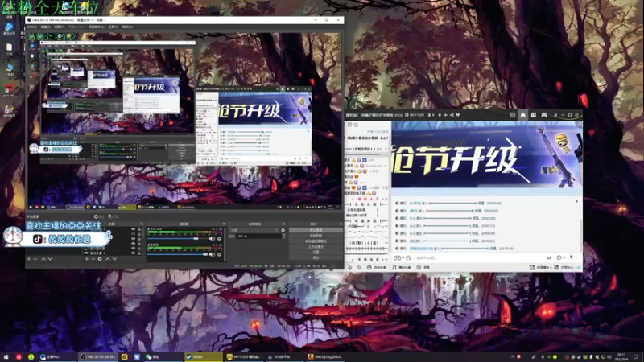
Task: Click Start Virtual Camera in OBS
Action: coord(316,241)
